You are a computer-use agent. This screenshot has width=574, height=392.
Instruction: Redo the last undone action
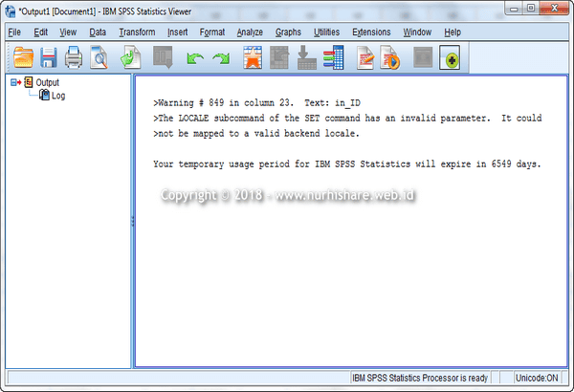pyautogui.click(x=221, y=57)
